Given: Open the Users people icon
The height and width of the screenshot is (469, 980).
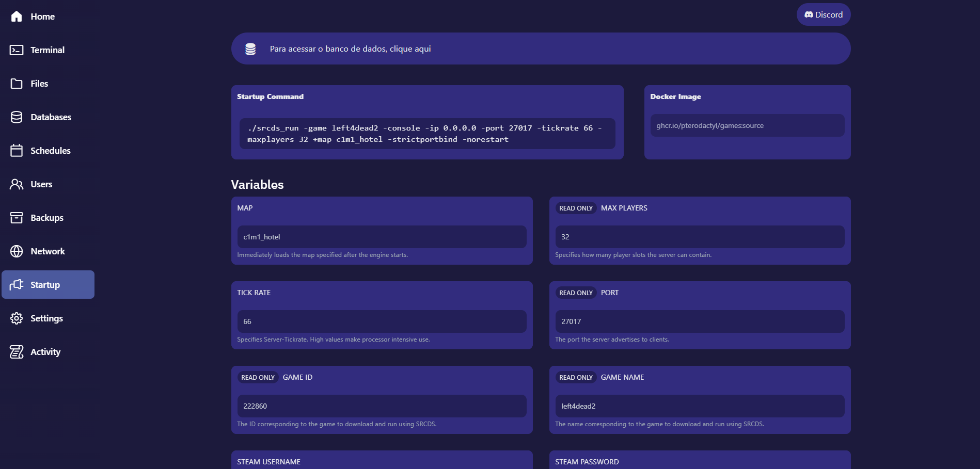Looking at the screenshot, I should (17, 184).
